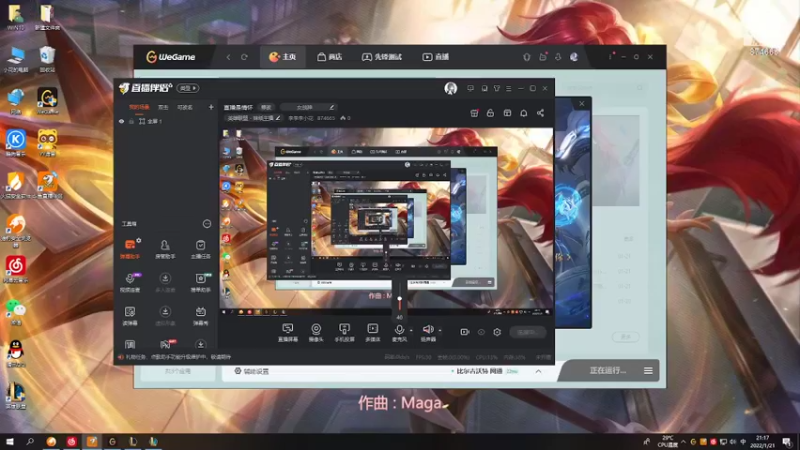Click refresh arrow in WeGame window
Viewport: 800px width, 450px height.
click(x=244, y=57)
